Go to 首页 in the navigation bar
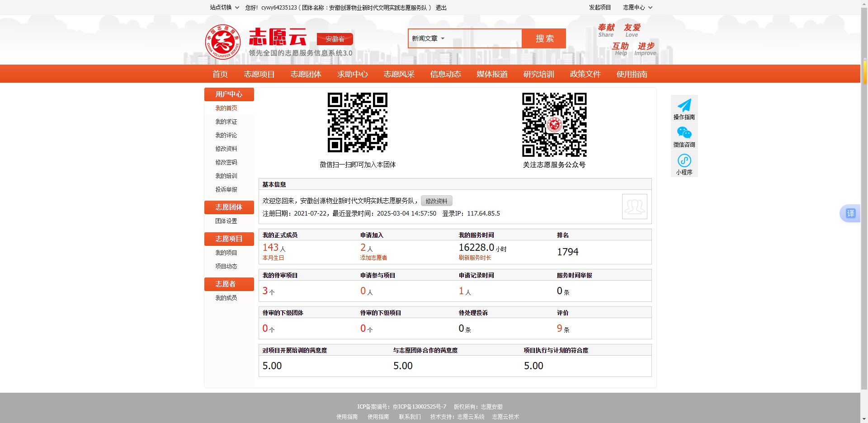 tap(220, 74)
